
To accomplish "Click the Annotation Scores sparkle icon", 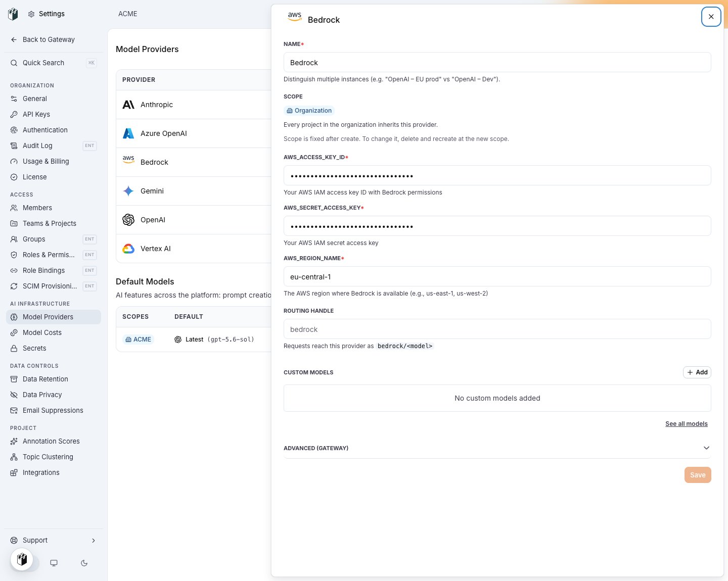I will [x=14, y=442].
